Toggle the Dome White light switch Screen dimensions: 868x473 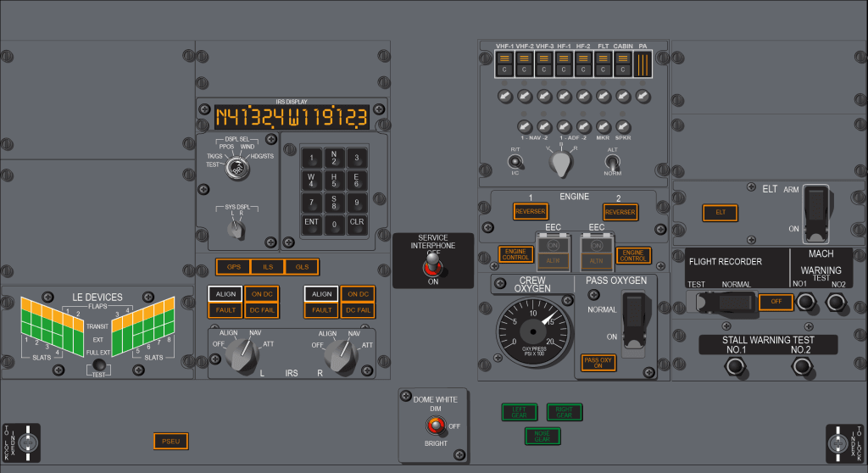(435, 426)
